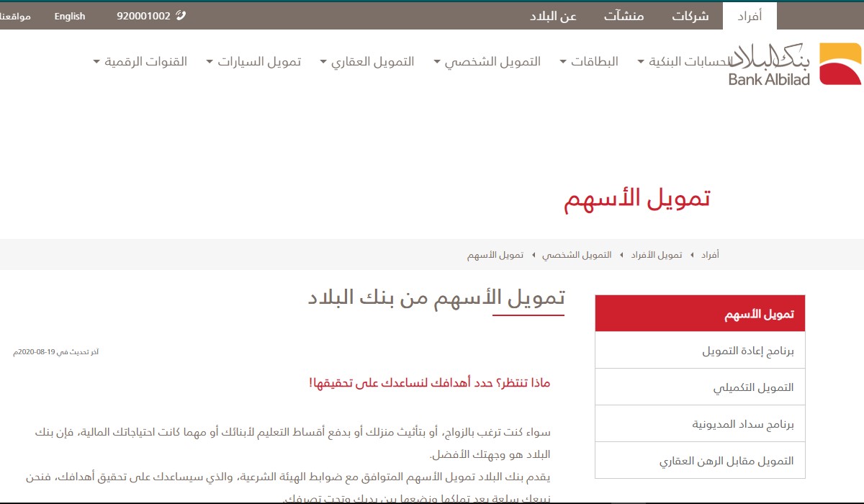The image size is (864, 504).
Task: Click the أفراد breadcrumb link
Action: (x=710, y=255)
